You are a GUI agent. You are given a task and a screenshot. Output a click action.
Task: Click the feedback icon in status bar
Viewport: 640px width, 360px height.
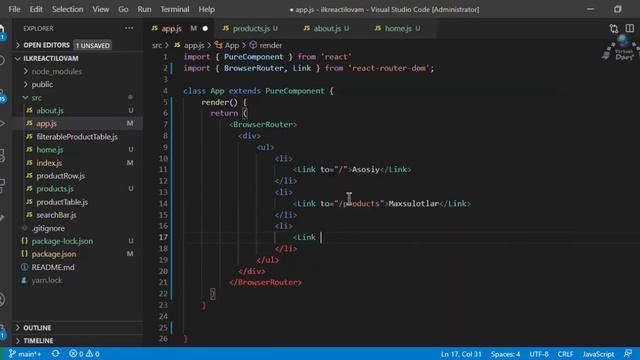[x=628, y=353]
